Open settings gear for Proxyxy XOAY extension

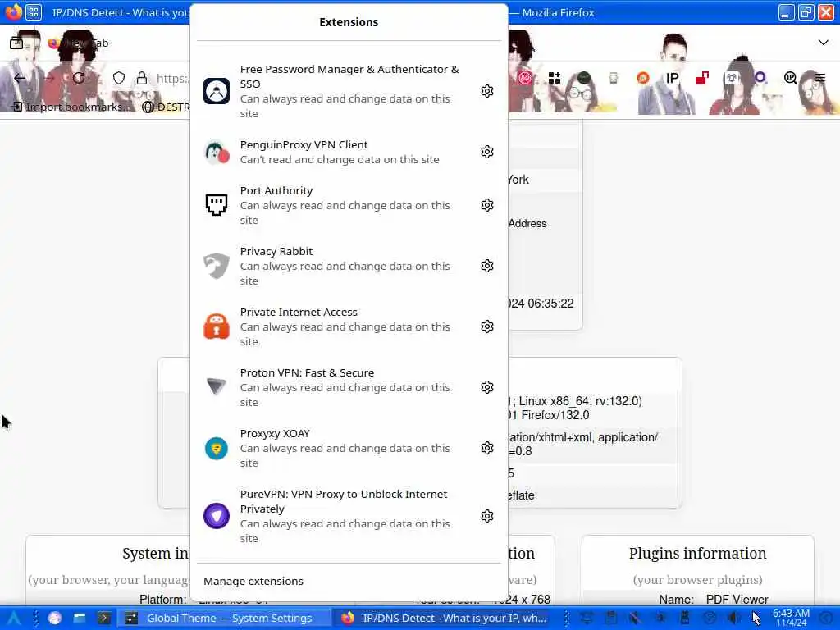[x=486, y=448]
